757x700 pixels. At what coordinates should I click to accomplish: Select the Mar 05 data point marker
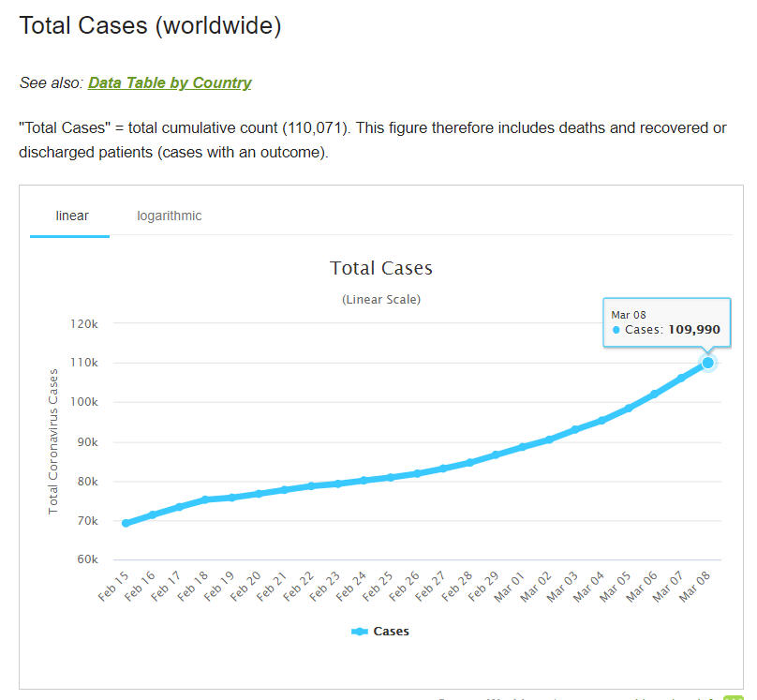(x=629, y=408)
